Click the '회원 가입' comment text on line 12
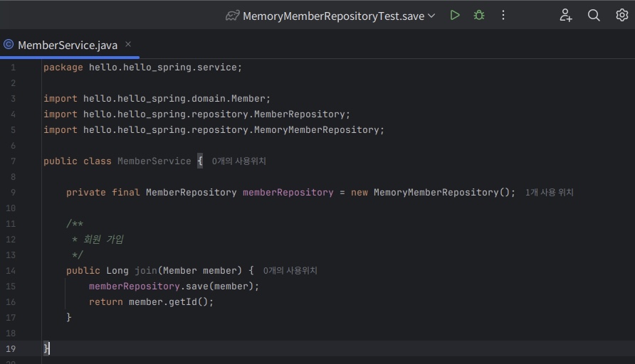Screen dimensions: 635x364 [103, 240]
